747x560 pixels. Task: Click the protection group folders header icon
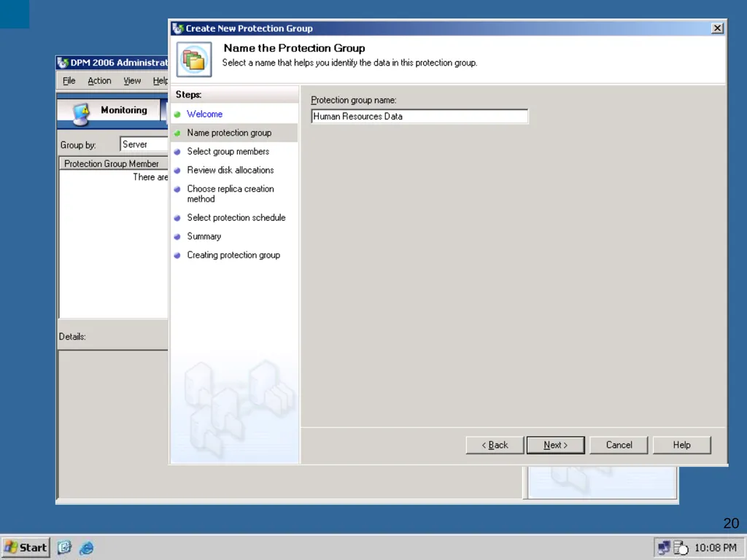click(x=194, y=60)
